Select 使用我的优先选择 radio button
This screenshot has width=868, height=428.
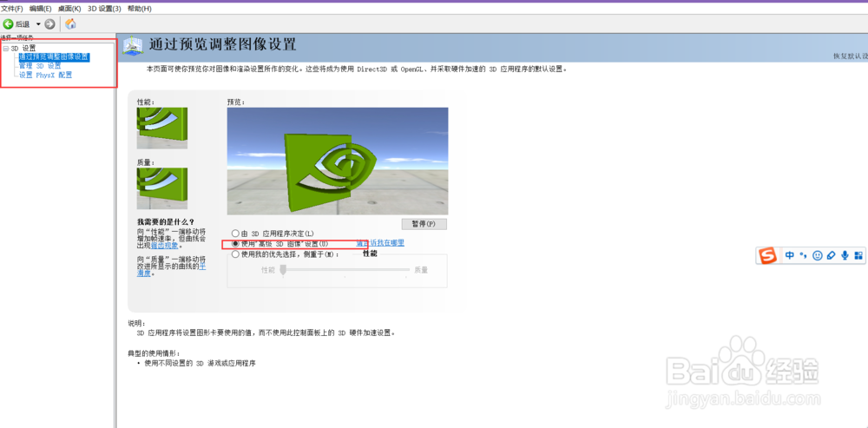point(236,254)
